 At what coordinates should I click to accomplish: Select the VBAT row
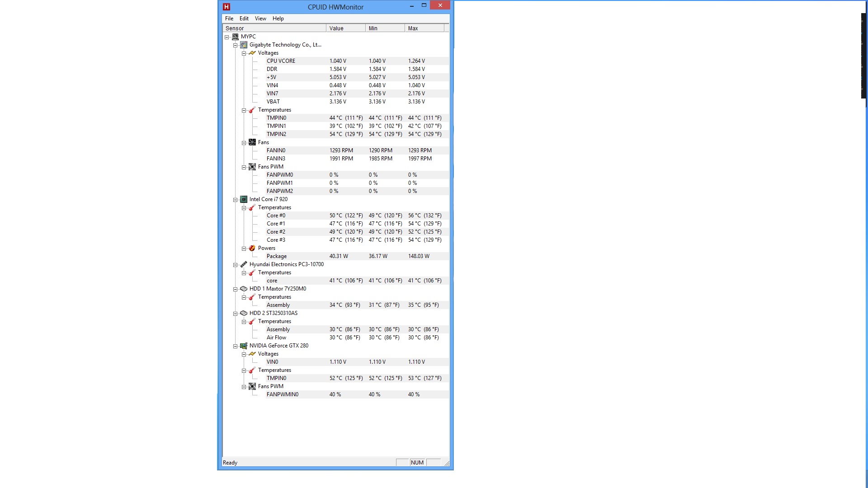pyautogui.click(x=336, y=102)
